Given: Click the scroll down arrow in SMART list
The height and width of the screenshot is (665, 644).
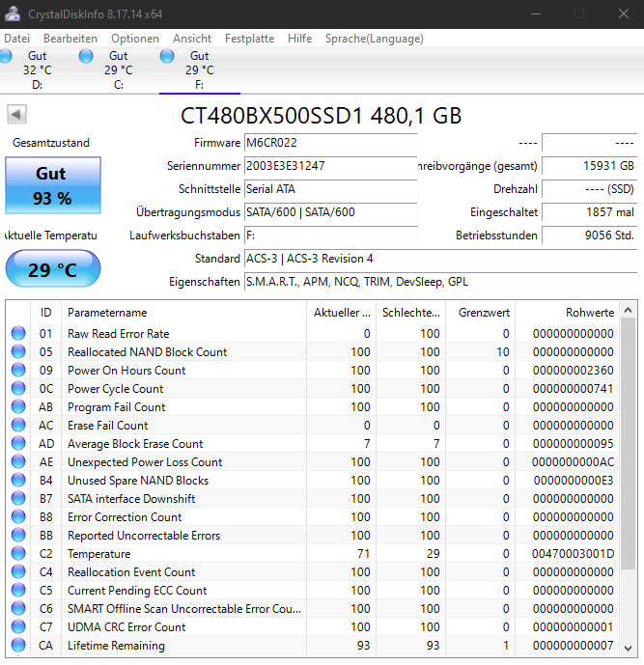Looking at the screenshot, I should [x=629, y=648].
